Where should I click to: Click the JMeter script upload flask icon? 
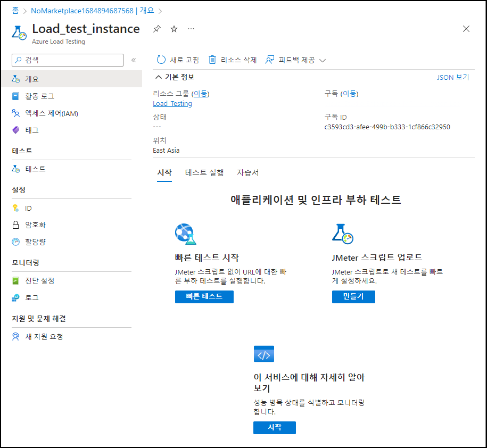click(x=343, y=234)
